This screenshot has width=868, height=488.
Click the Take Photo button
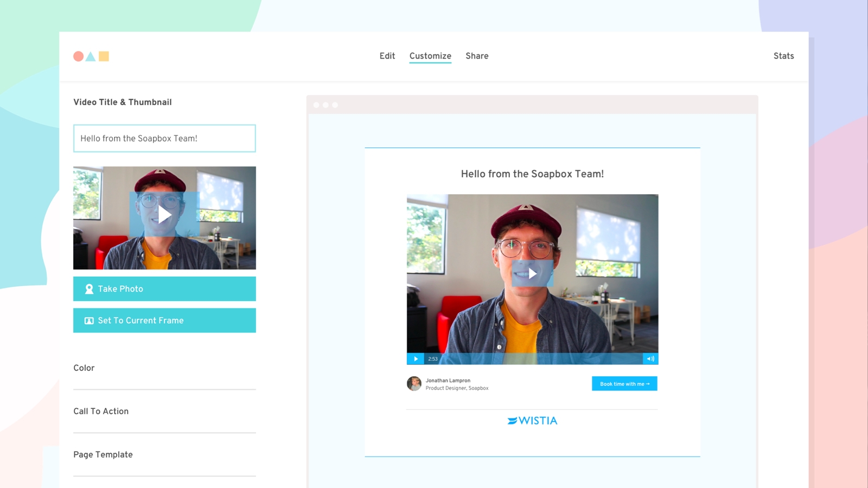pyautogui.click(x=164, y=289)
